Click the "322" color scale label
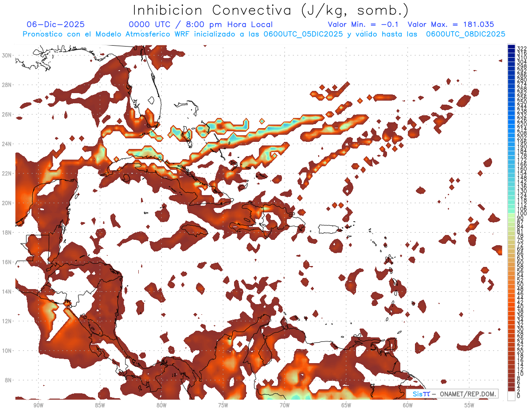532x411 pixels. point(522,48)
